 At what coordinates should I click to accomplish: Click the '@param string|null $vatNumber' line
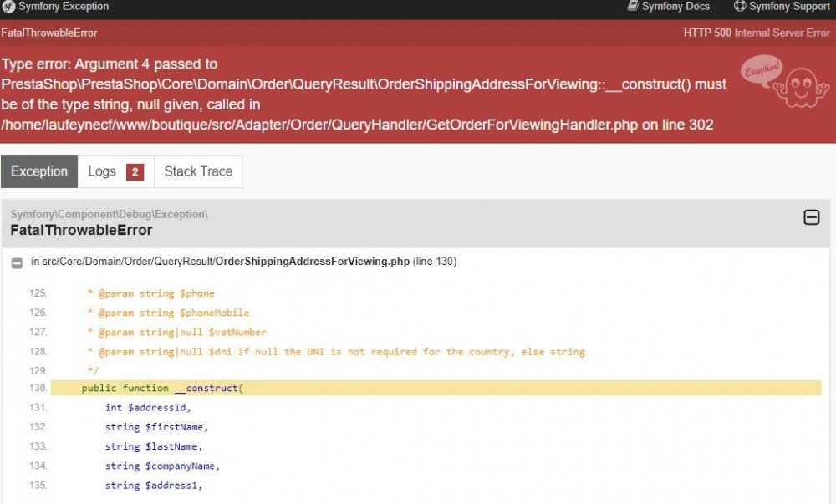(x=177, y=333)
